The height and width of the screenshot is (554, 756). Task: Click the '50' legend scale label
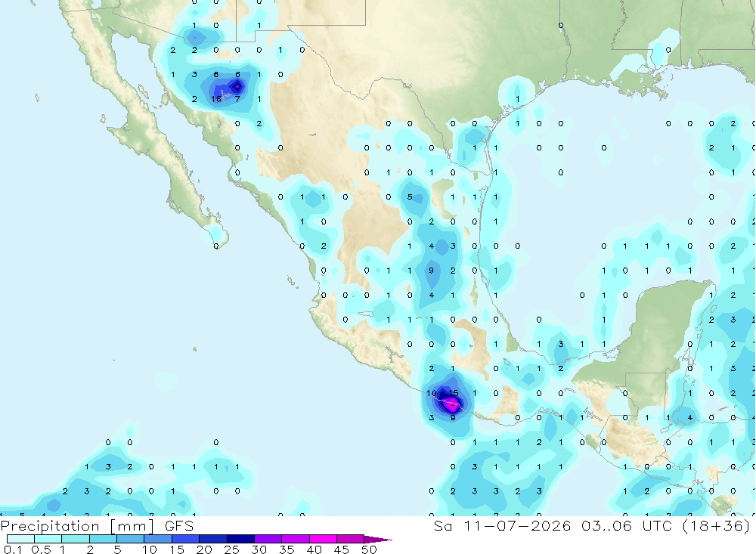369,549
